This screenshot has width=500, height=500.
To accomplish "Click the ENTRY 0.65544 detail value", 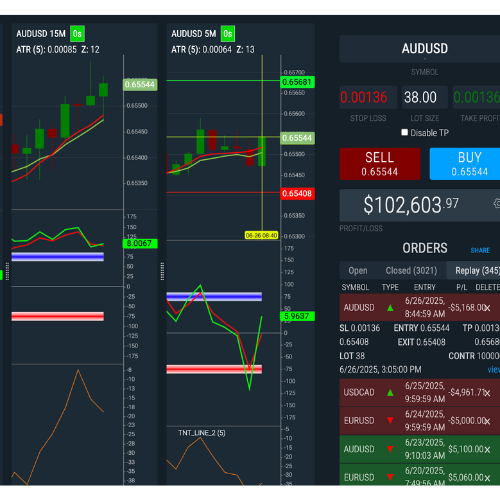I will 422,328.
